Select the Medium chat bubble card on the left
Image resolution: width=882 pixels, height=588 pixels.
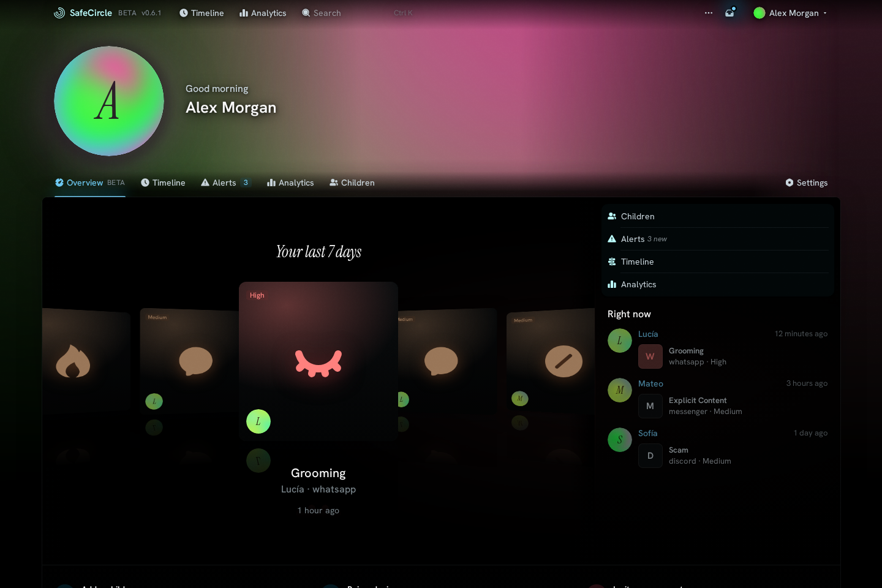coord(189,361)
